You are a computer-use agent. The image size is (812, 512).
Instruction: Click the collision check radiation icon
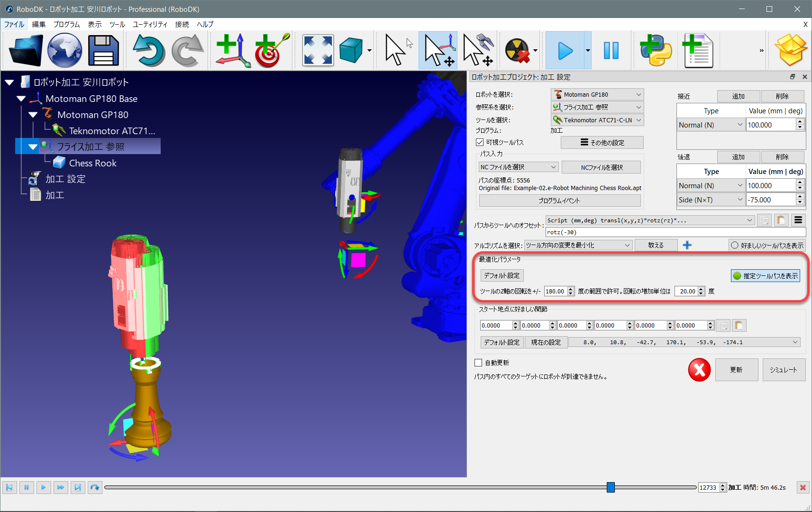point(517,50)
